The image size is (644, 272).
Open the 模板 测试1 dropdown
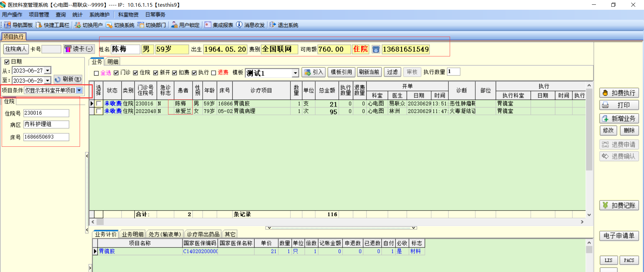click(295, 73)
